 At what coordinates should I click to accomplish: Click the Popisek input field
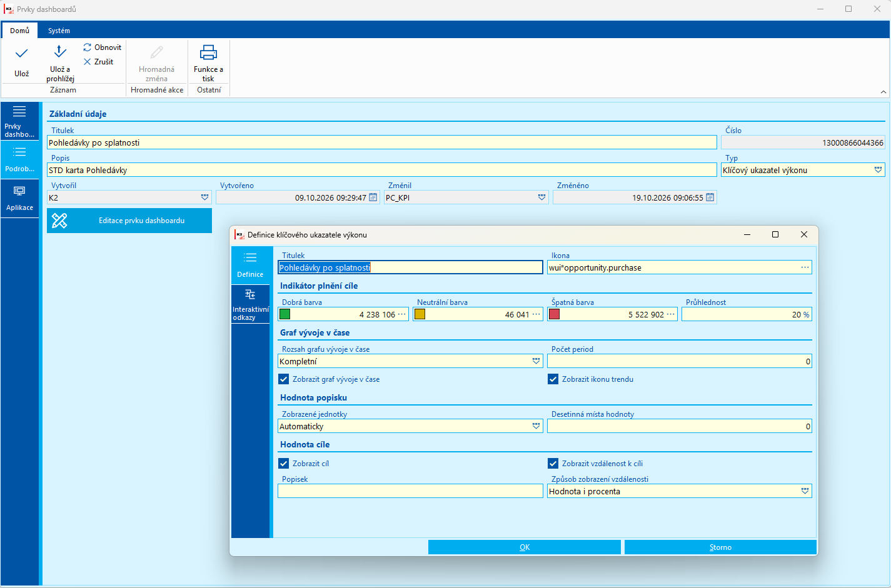pyautogui.click(x=410, y=491)
